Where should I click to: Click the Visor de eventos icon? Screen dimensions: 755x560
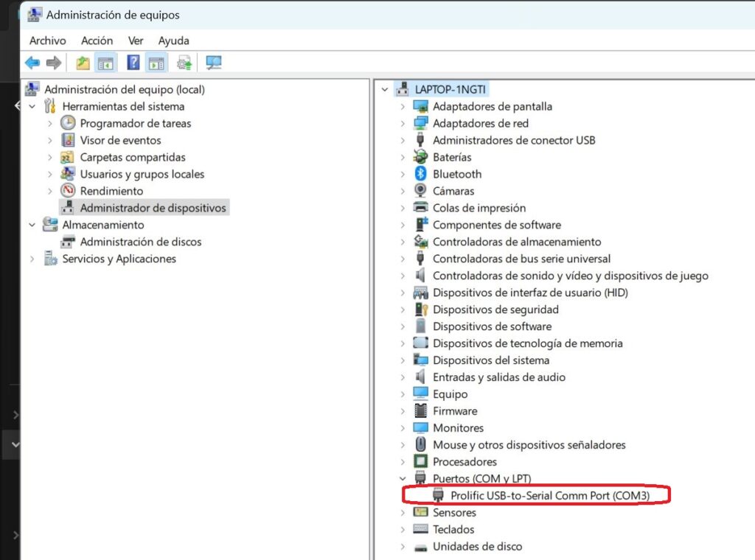point(68,140)
